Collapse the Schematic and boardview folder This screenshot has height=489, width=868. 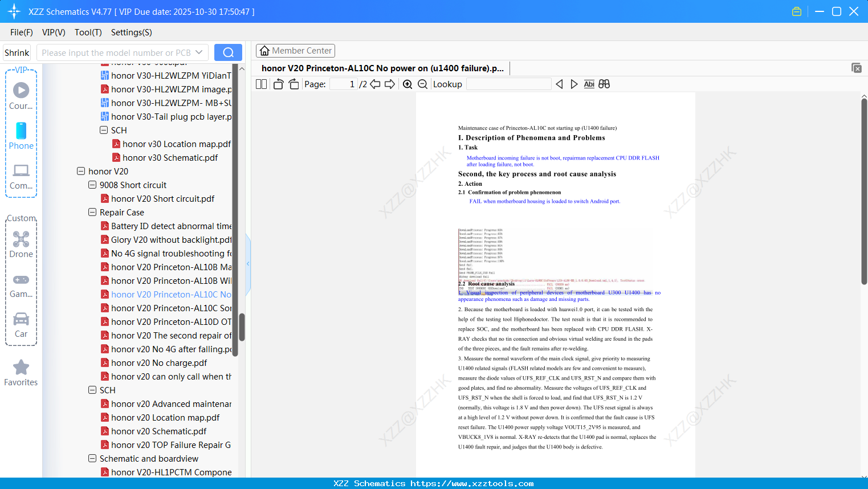(x=92, y=458)
